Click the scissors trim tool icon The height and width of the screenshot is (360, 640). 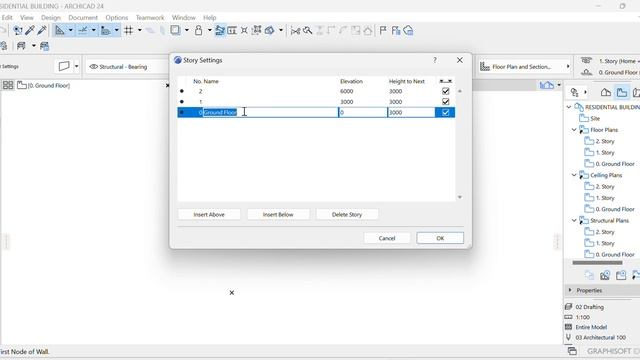point(296,31)
